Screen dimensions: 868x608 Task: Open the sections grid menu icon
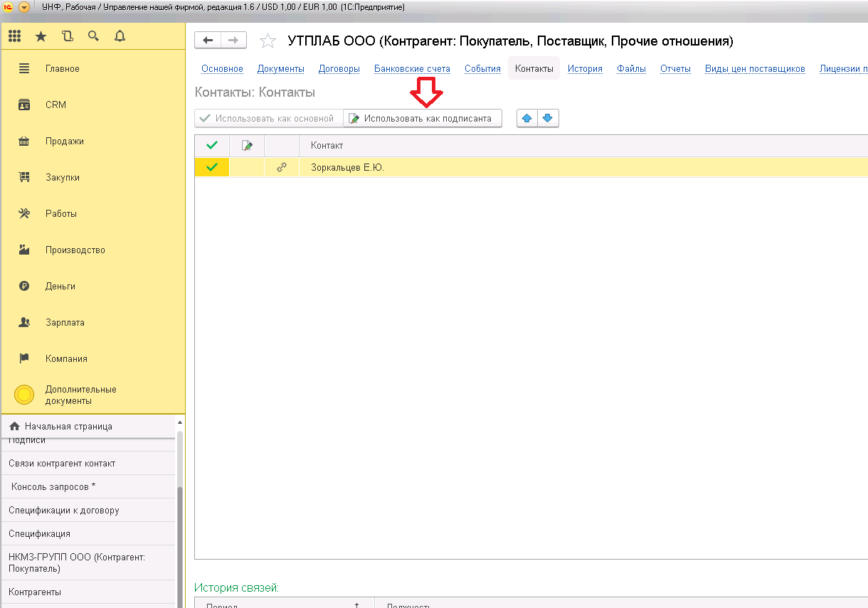click(14, 36)
